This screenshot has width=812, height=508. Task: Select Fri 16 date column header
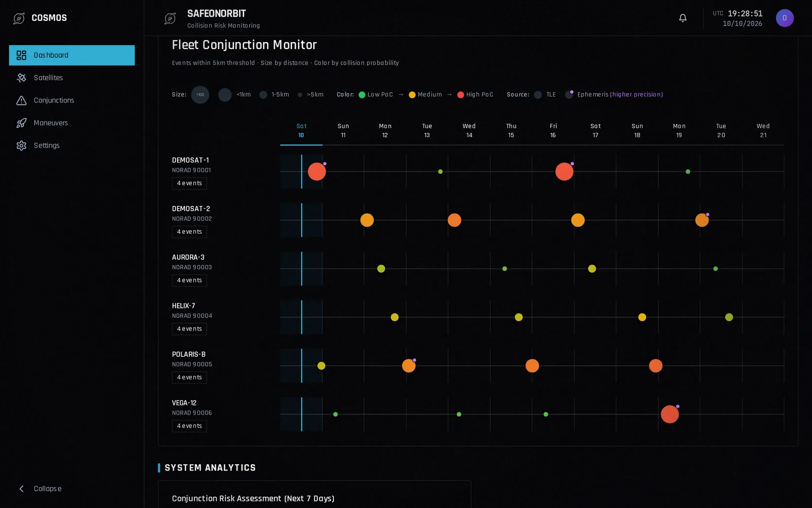pos(553,131)
